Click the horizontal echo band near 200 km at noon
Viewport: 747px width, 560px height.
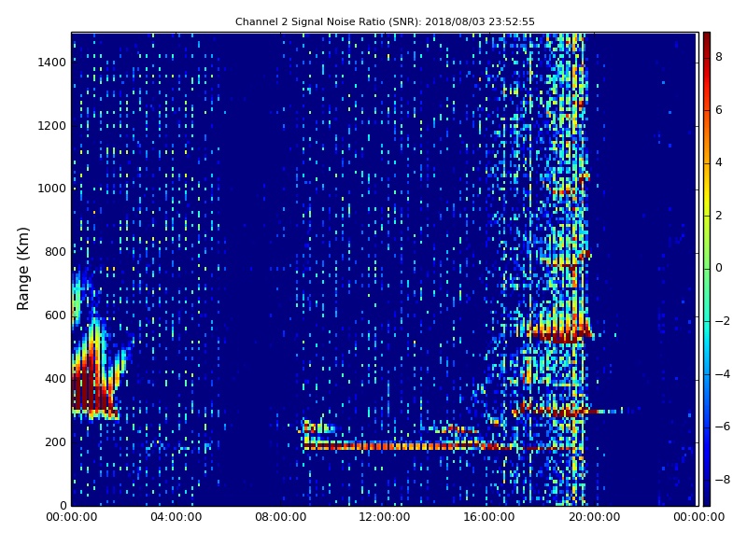pos(392,446)
